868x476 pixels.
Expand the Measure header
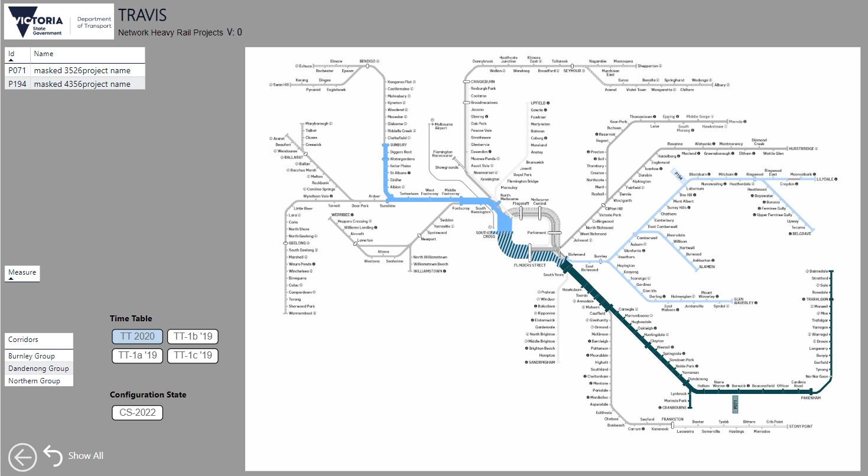(22, 272)
